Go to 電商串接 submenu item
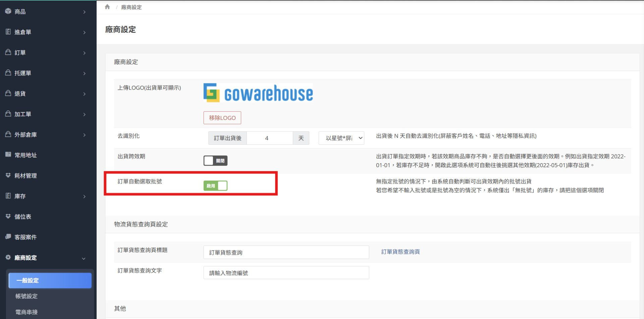Screen dimensions: 644x319 [x=26, y=312]
